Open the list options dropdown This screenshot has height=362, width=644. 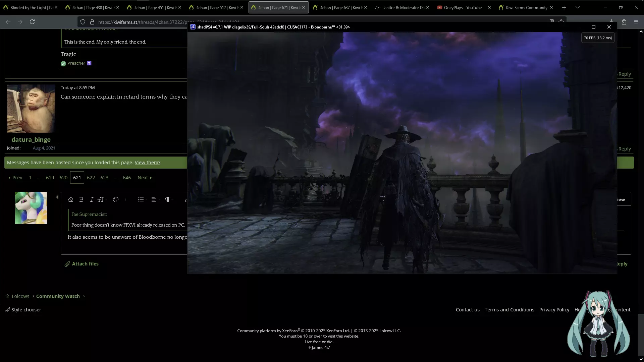(x=142, y=199)
